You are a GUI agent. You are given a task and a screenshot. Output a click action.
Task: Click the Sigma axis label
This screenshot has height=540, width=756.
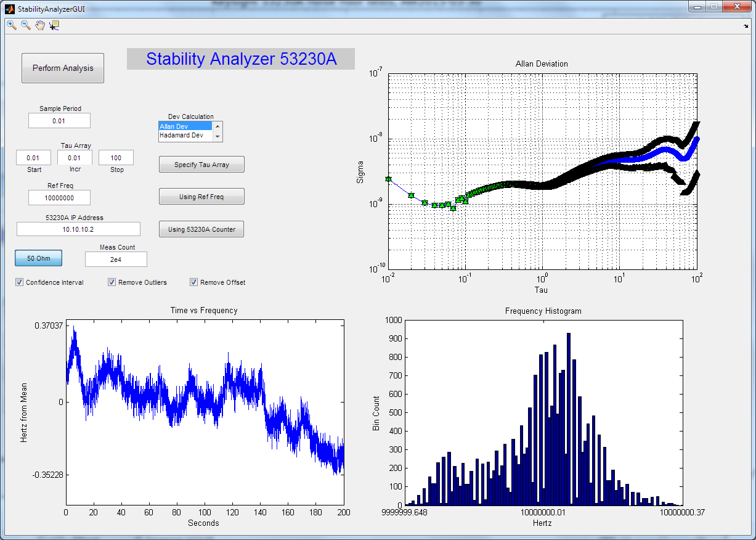tap(360, 172)
